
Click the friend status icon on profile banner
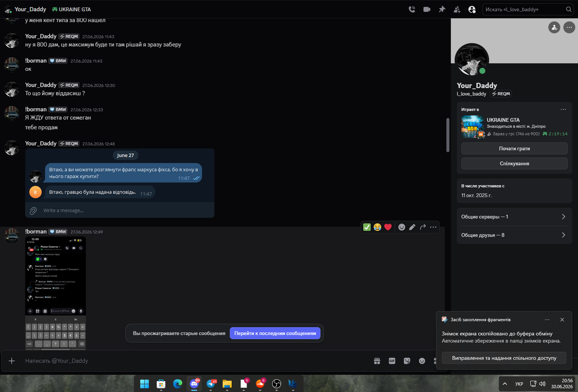pyautogui.click(x=554, y=27)
